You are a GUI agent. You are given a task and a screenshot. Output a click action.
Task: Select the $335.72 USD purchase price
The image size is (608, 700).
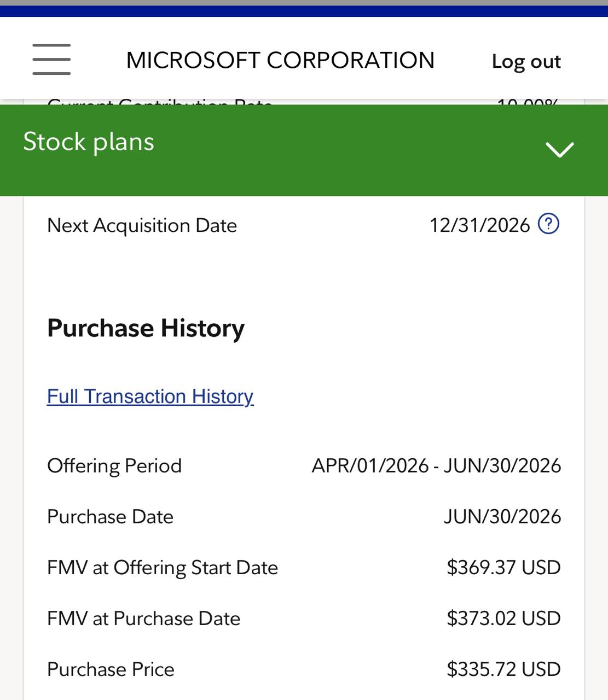[503, 669]
